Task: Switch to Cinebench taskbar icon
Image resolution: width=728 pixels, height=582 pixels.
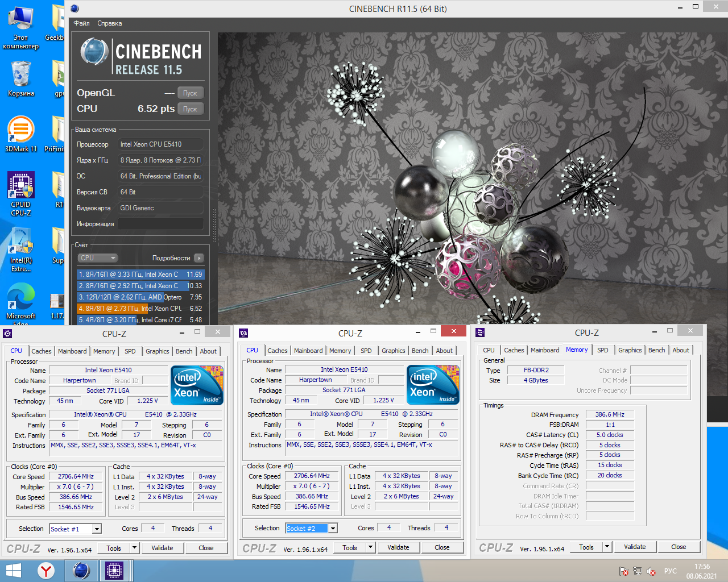Action: (81, 571)
